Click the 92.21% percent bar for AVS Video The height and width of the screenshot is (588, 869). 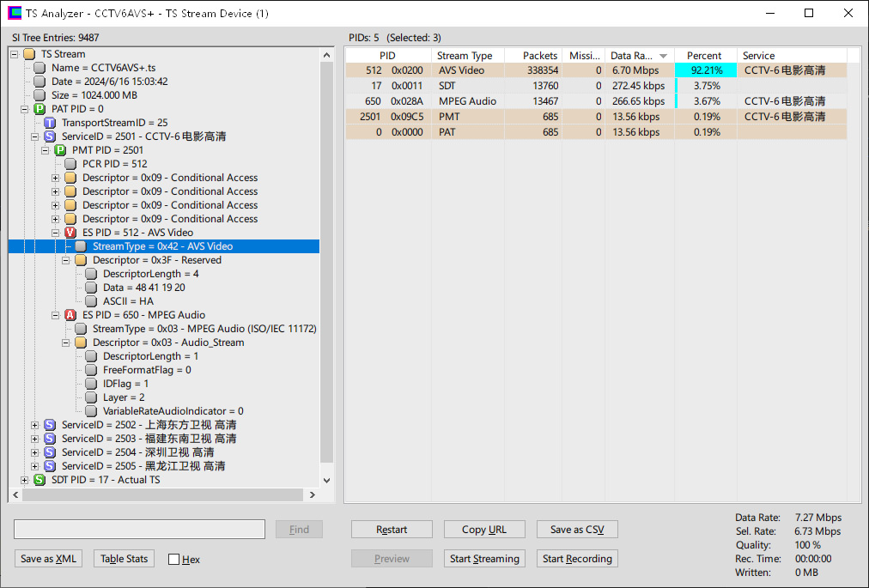click(x=706, y=70)
